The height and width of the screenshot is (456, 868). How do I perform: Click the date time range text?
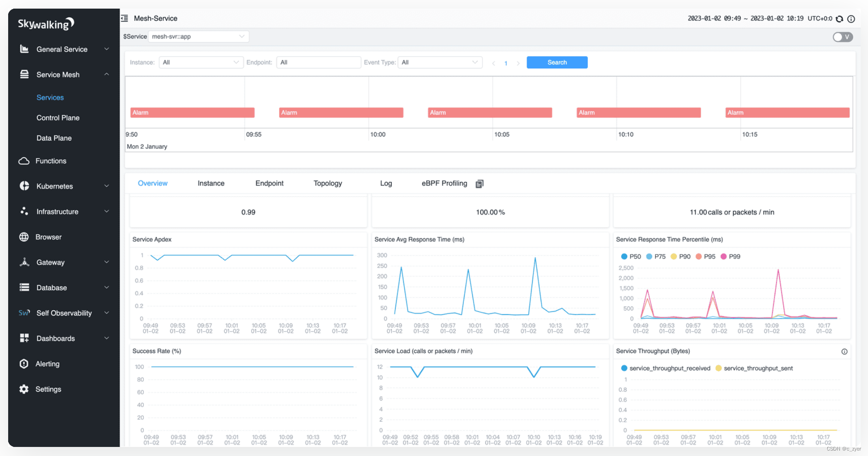click(x=746, y=19)
